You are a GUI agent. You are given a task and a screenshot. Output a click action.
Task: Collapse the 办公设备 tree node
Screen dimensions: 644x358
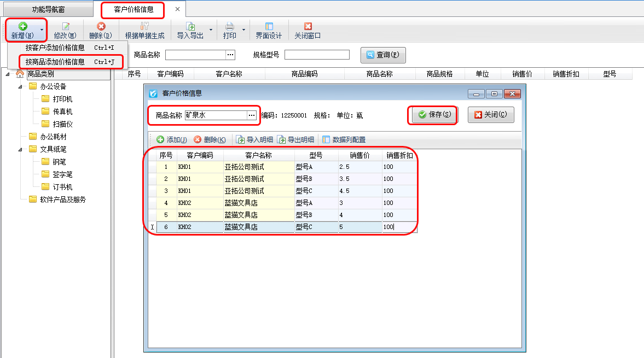(x=20, y=86)
